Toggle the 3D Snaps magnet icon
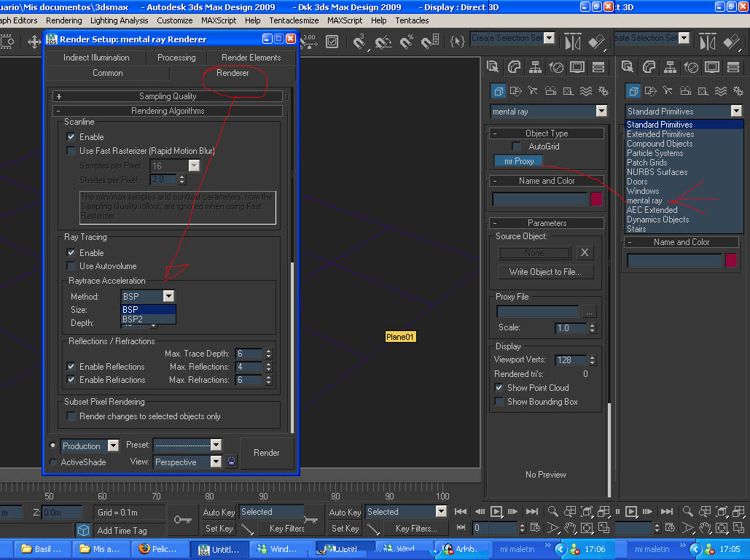750x560 pixels. (x=359, y=42)
